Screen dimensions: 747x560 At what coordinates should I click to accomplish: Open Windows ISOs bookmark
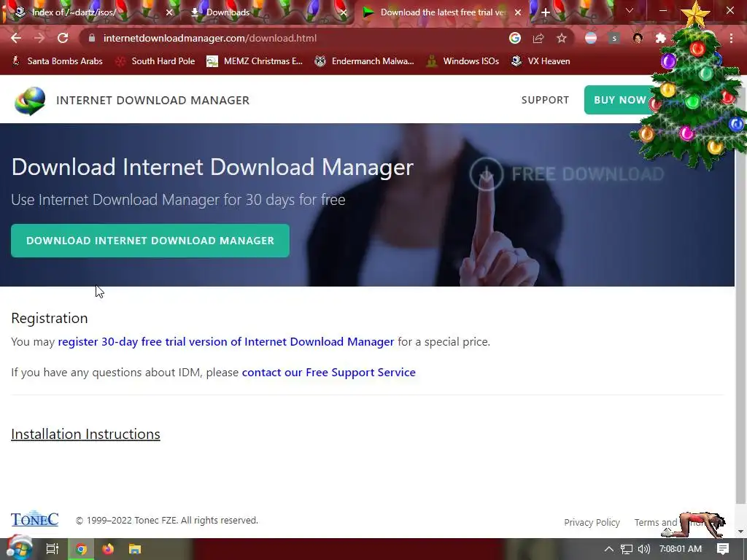pos(462,61)
